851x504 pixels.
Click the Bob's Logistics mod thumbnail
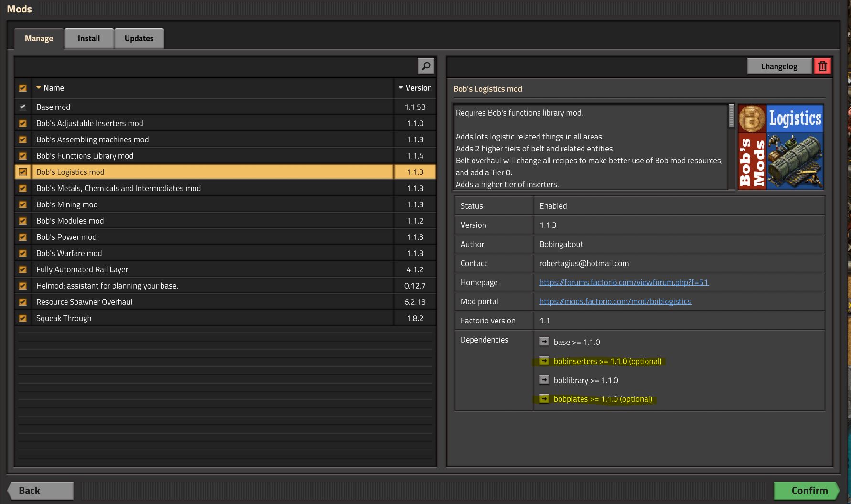tap(781, 147)
